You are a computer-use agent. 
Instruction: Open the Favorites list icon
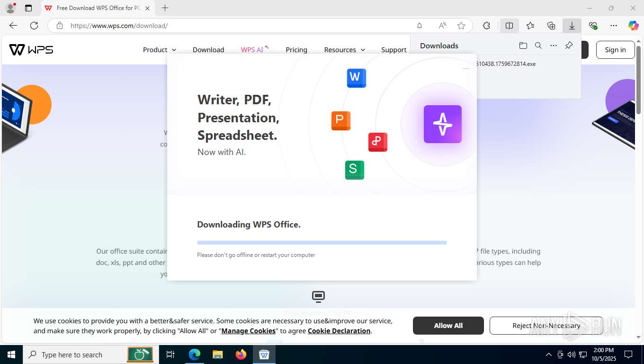point(530,26)
